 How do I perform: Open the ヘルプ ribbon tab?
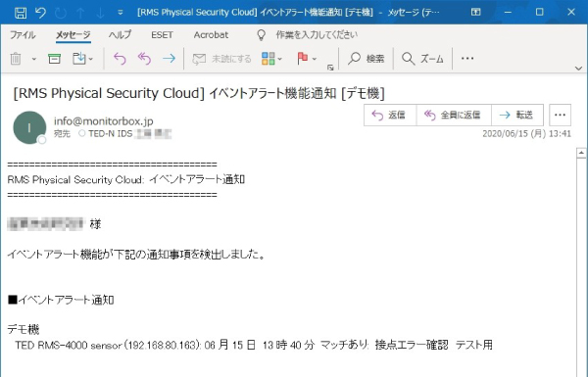[120, 35]
